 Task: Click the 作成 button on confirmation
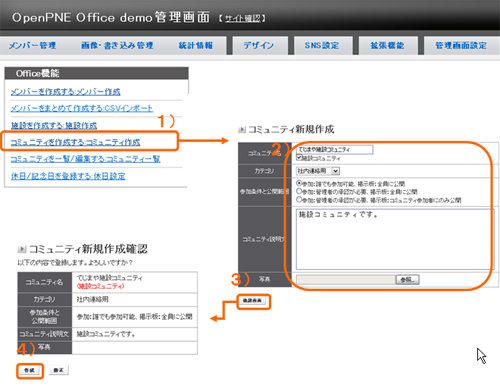(x=30, y=370)
